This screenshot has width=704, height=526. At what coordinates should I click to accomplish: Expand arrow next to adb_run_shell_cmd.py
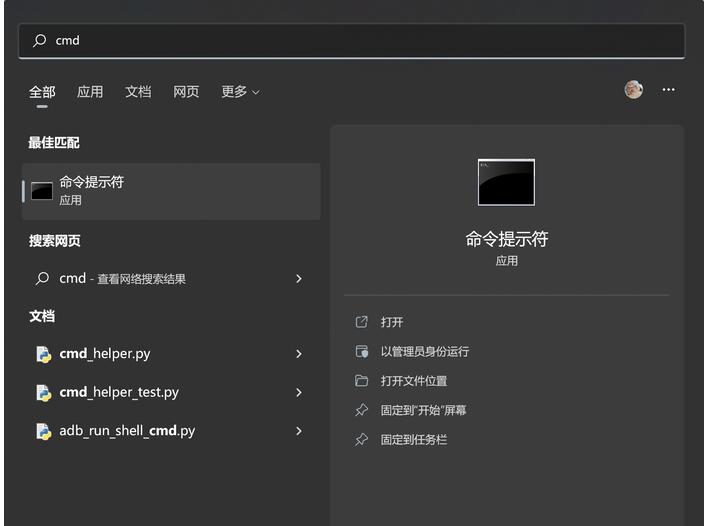[x=299, y=431]
